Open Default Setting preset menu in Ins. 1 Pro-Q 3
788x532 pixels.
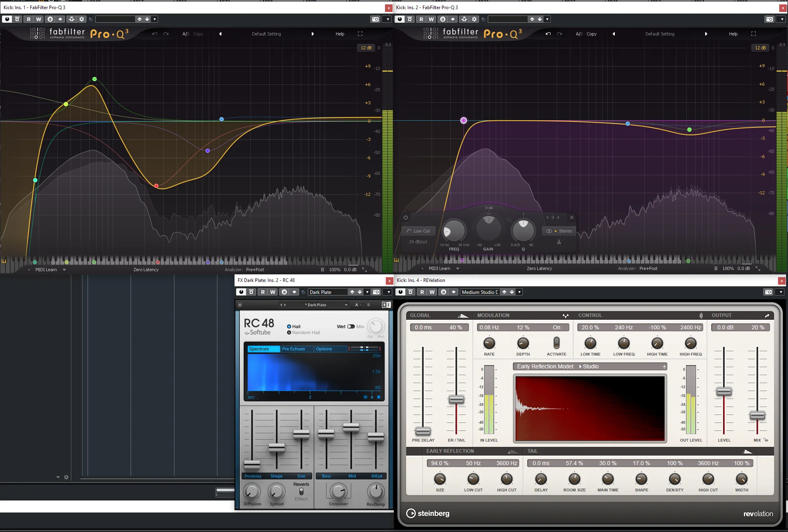(266, 34)
